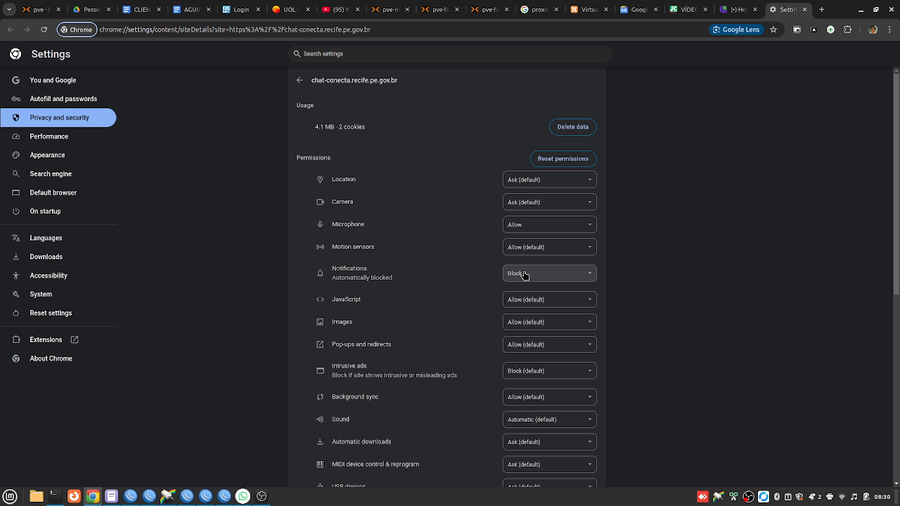The image size is (900, 506).
Task: Open the Files folder in the taskbar
Action: (x=36, y=496)
